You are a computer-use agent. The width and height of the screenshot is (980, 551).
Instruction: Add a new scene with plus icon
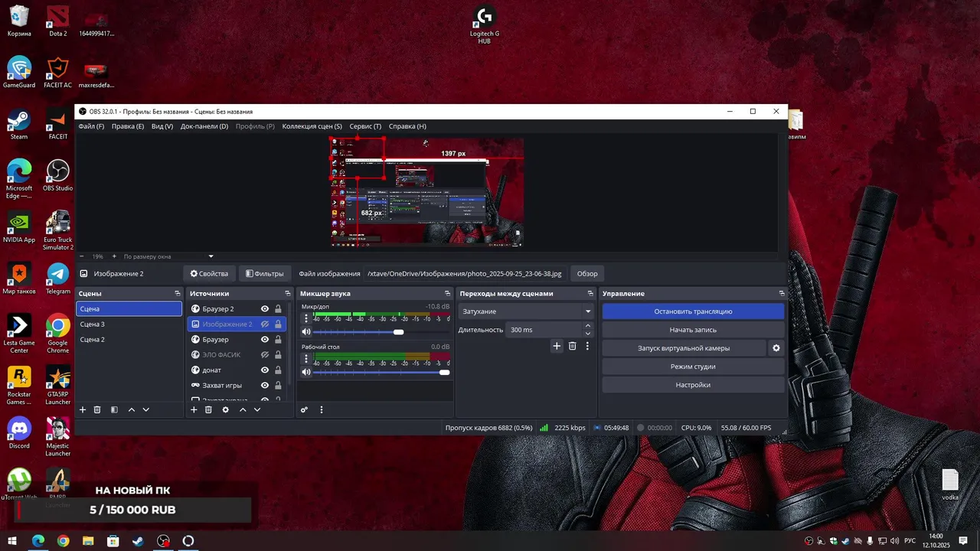[x=83, y=409]
